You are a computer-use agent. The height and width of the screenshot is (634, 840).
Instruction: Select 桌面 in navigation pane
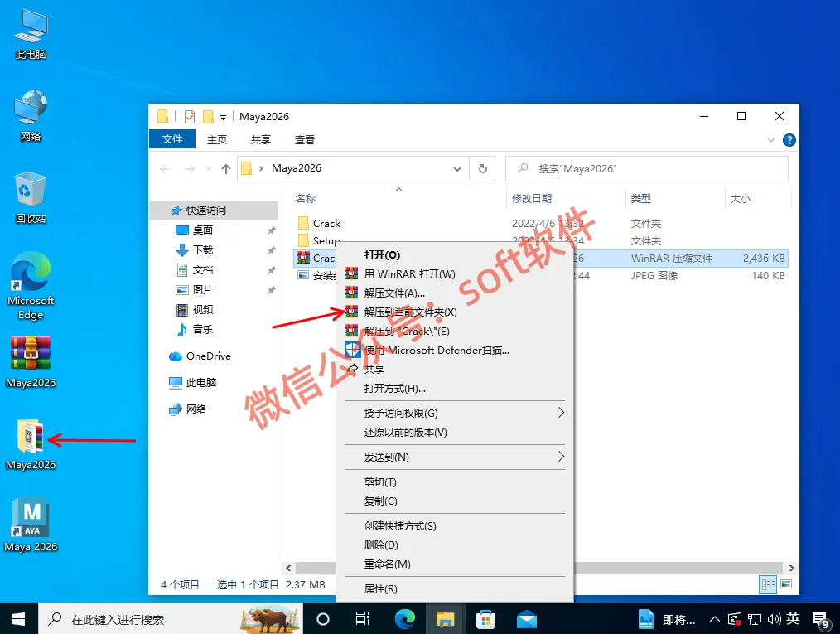coord(202,230)
